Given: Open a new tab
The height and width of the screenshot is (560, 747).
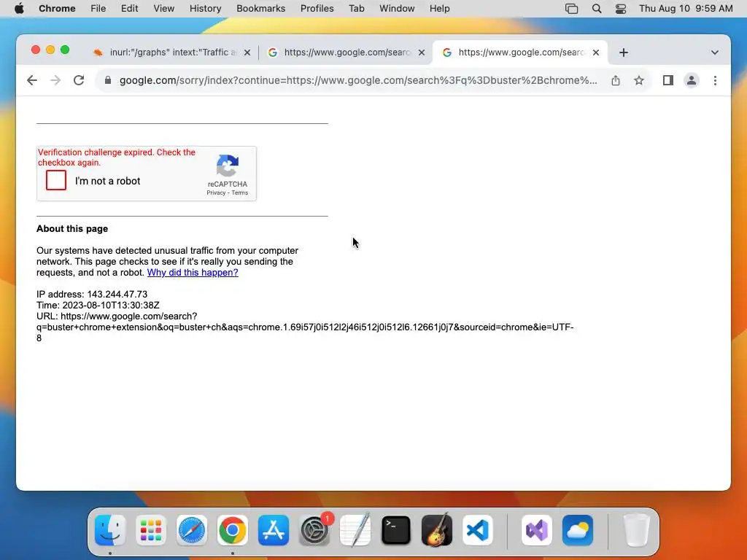Looking at the screenshot, I should 624,52.
